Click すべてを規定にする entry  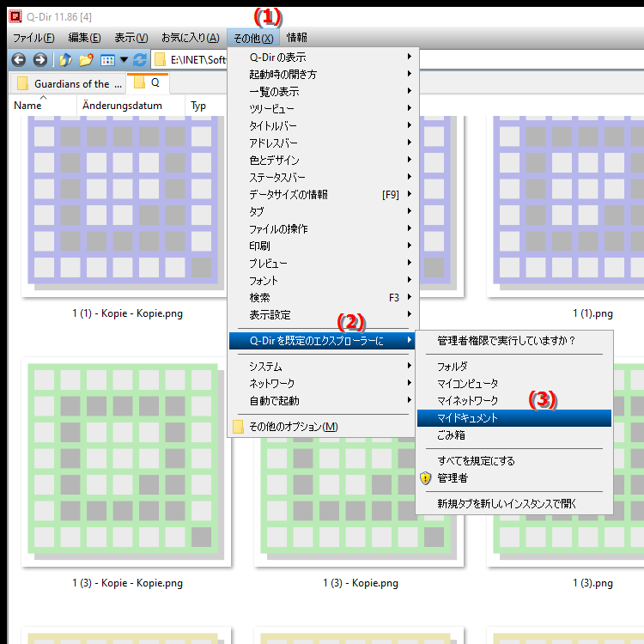[514, 461]
